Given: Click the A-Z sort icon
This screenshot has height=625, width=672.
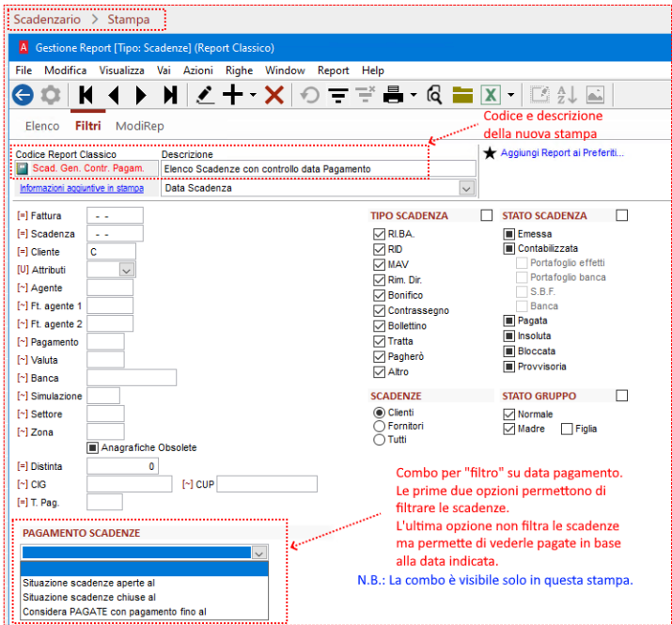Looking at the screenshot, I should tap(567, 95).
